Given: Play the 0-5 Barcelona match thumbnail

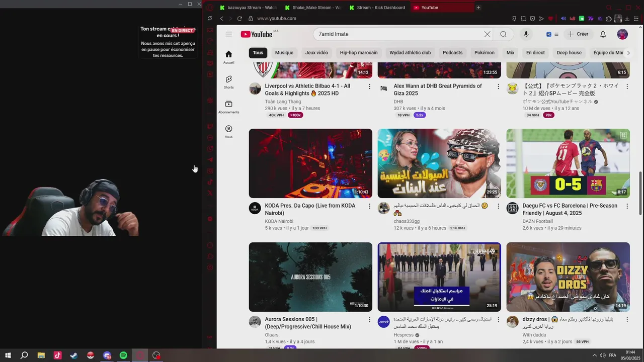Looking at the screenshot, I should click(568, 163).
